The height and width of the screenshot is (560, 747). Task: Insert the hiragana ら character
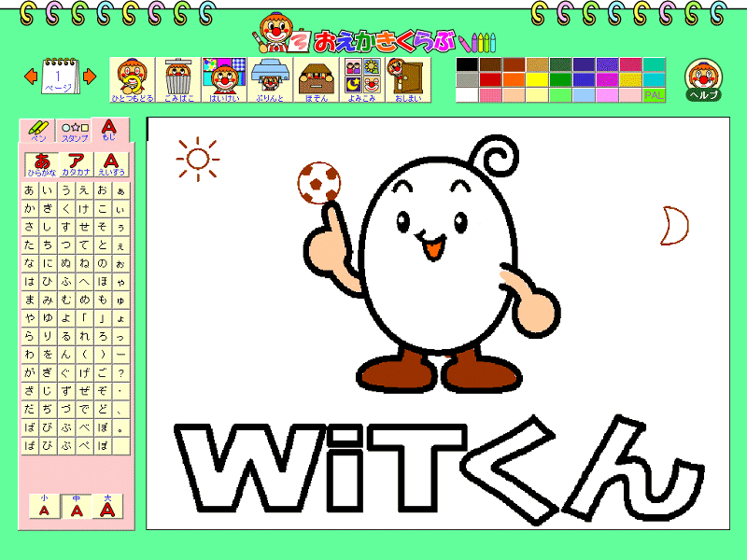point(30,337)
